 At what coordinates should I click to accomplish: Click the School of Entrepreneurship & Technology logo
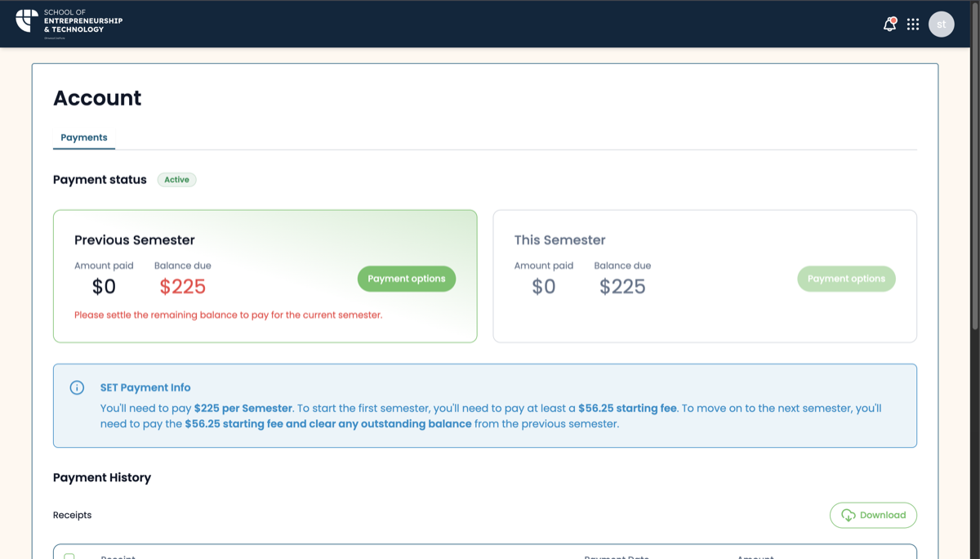pyautogui.click(x=69, y=23)
